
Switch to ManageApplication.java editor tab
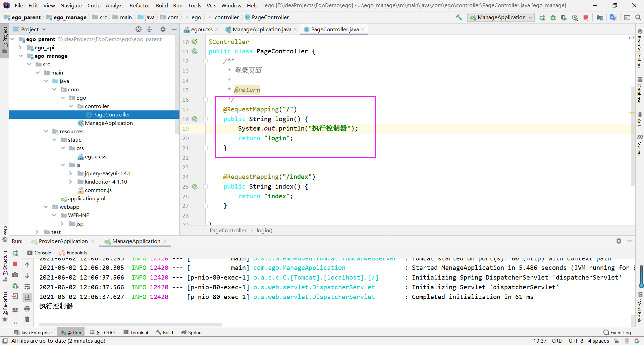pos(262,30)
